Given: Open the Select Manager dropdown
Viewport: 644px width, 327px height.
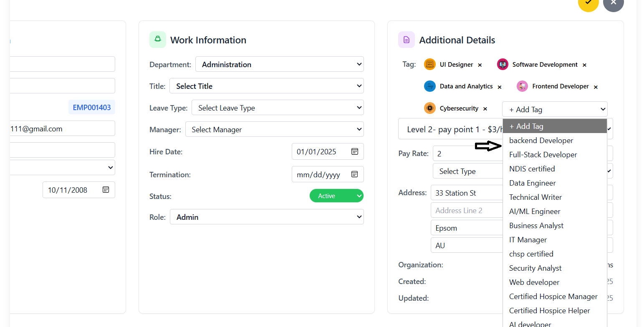Looking at the screenshot, I should point(274,129).
